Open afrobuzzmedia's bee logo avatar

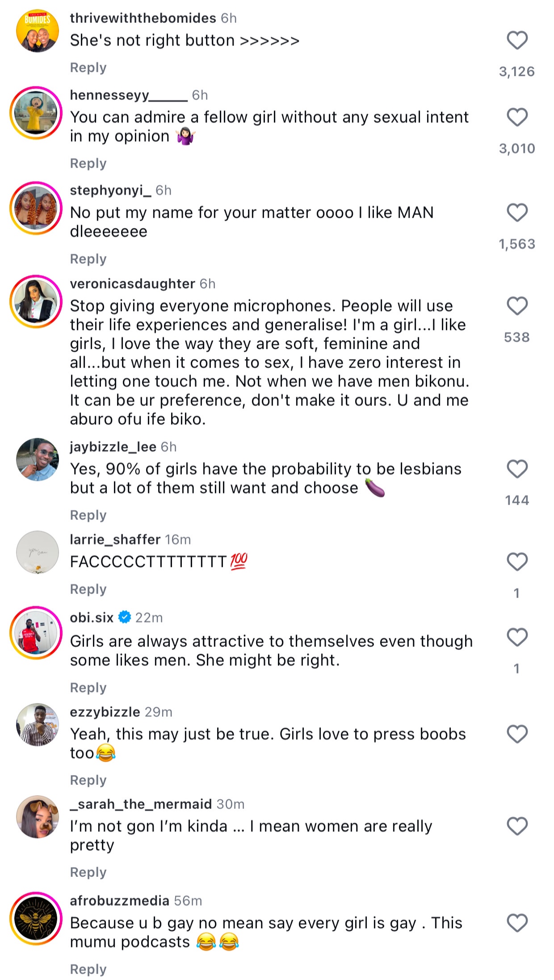[36, 919]
